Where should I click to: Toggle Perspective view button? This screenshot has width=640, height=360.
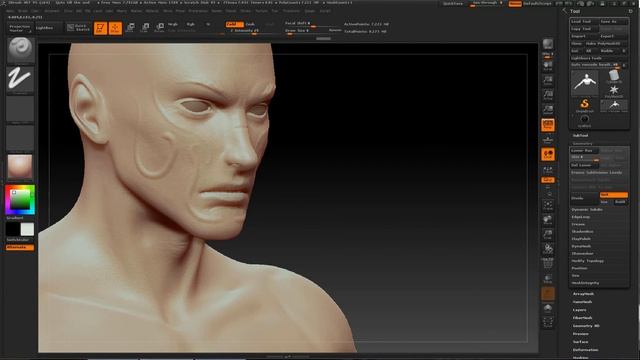click(548, 125)
